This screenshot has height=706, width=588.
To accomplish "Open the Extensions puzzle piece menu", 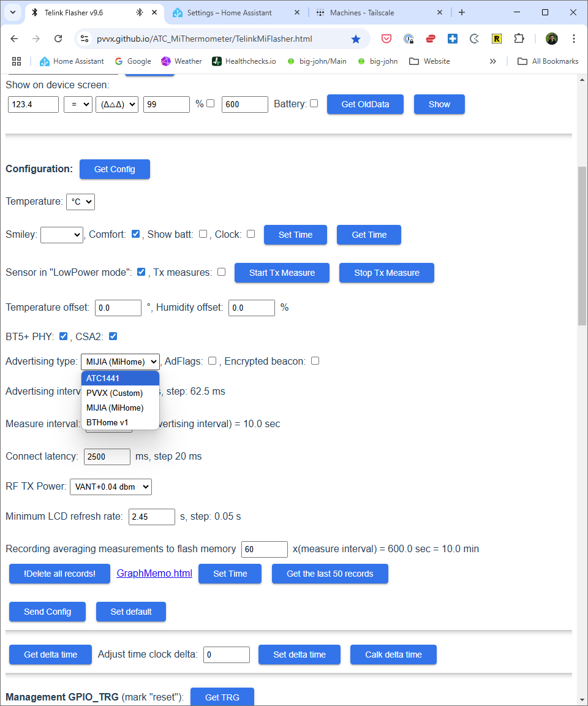I will [x=519, y=39].
